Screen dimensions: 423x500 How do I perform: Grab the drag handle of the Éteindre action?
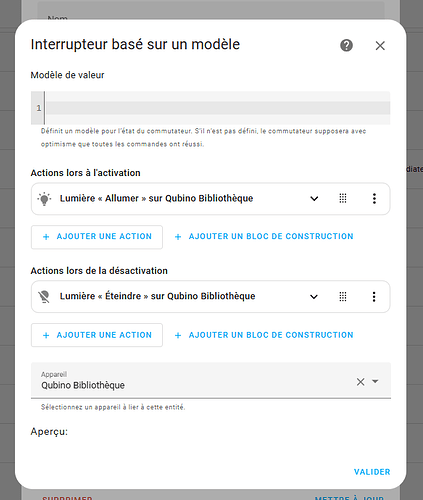343,296
